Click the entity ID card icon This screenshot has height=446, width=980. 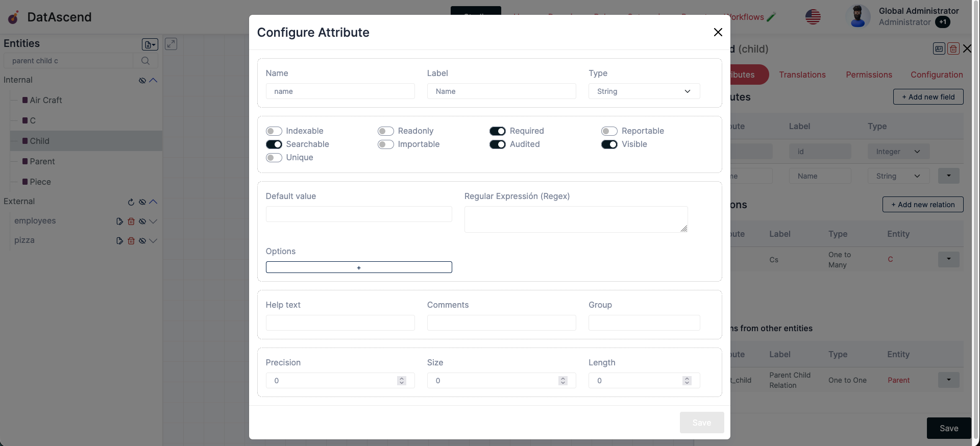(x=939, y=48)
